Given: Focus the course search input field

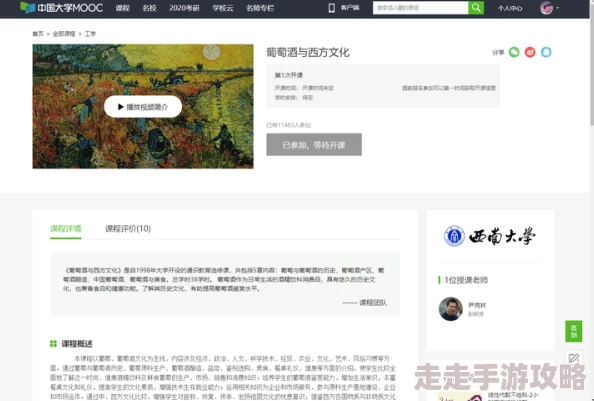Looking at the screenshot, I should click(x=420, y=8).
